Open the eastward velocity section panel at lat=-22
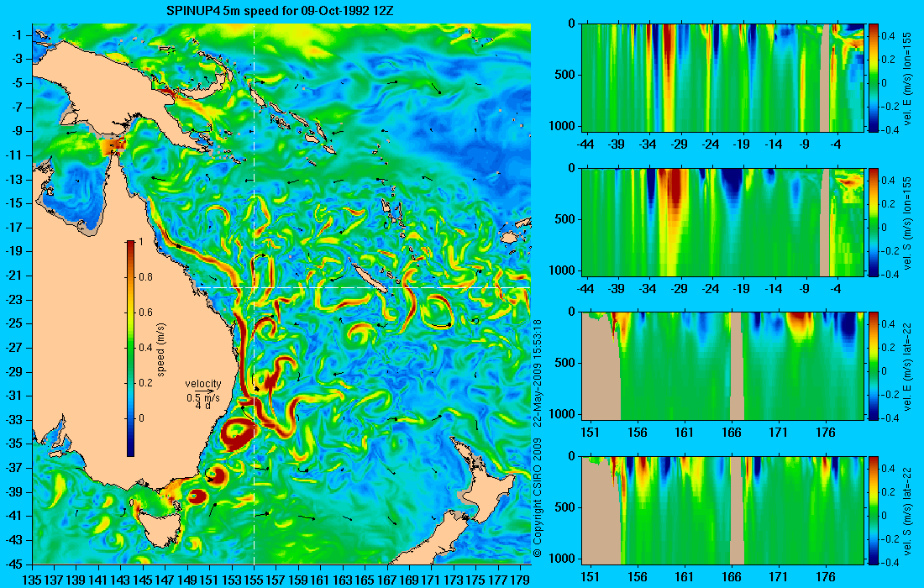Screen dimensions: 924x588 coord(722,366)
